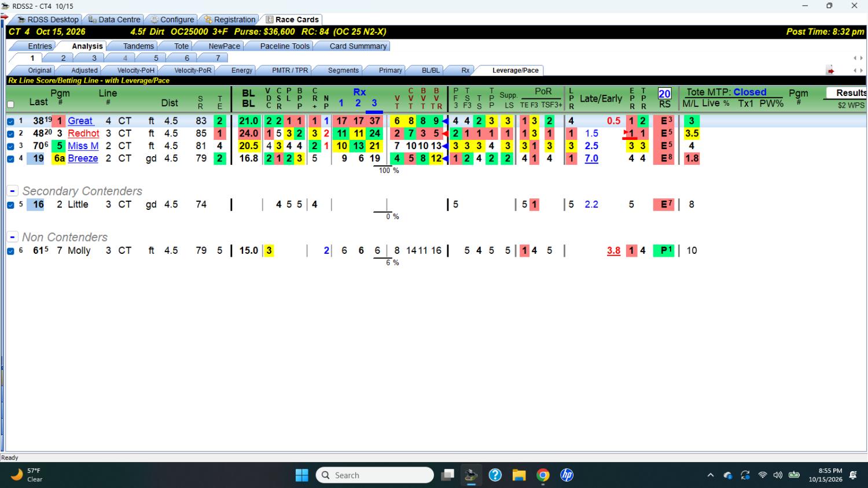This screenshot has height=488, width=868.
Task: Uncheck row 4 Breeze checkbox
Action: pos(10,158)
